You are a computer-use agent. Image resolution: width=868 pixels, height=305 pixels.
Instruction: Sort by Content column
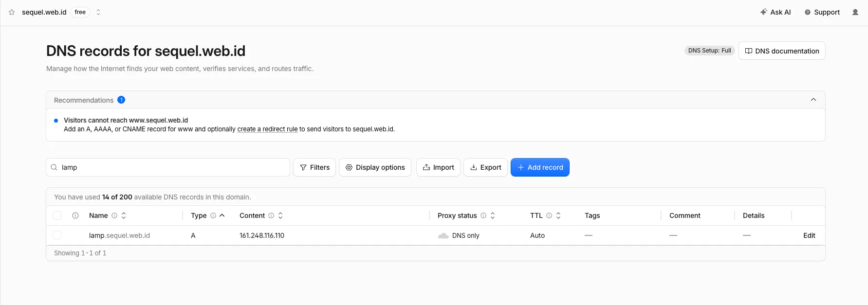(280, 215)
